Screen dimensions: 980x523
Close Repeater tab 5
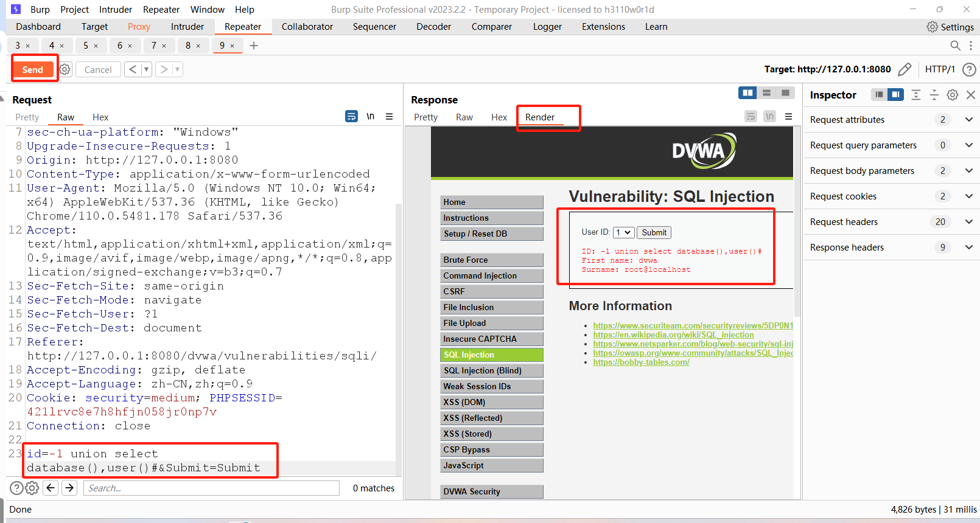[x=96, y=46]
